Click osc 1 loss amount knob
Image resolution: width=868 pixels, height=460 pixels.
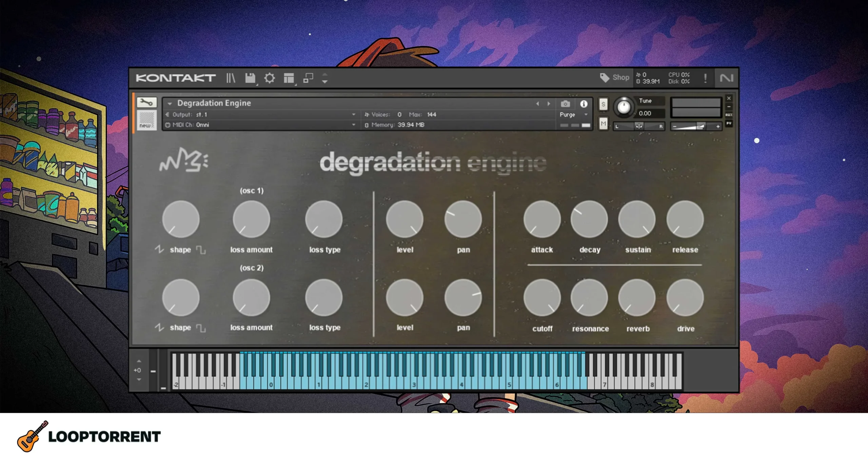[251, 219]
